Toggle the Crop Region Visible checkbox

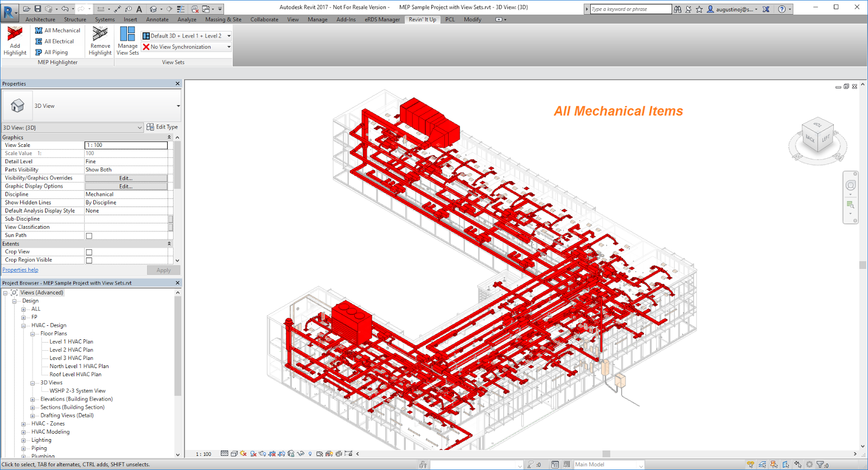pyautogui.click(x=89, y=260)
